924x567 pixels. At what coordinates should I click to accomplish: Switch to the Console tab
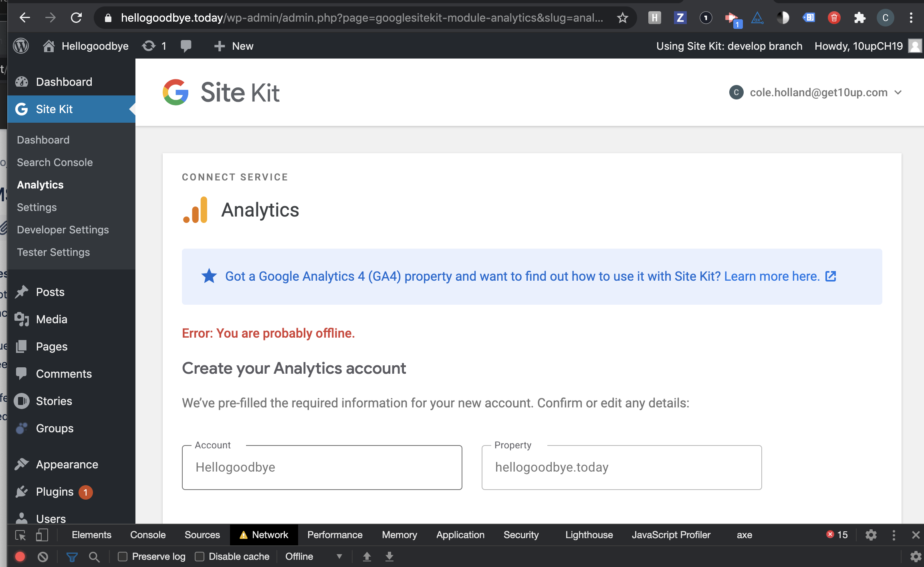pyautogui.click(x=148, y=535)
